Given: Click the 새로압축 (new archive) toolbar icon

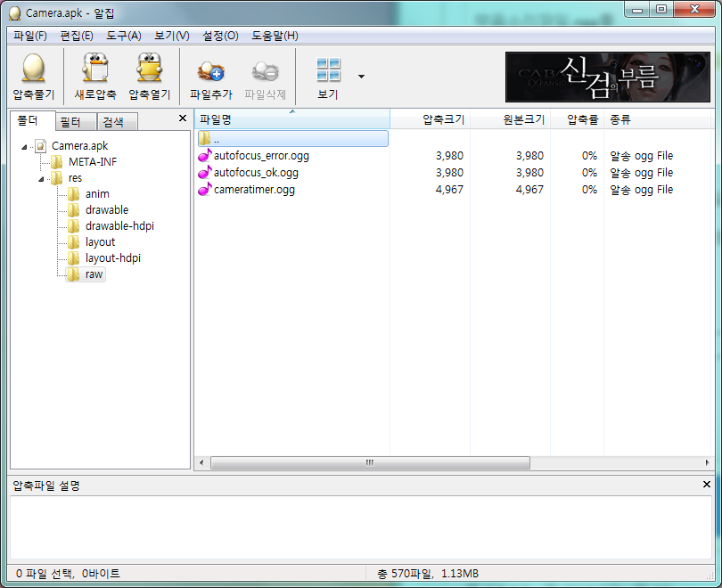Looking at the screenshot, I should (x=95, y=69).
